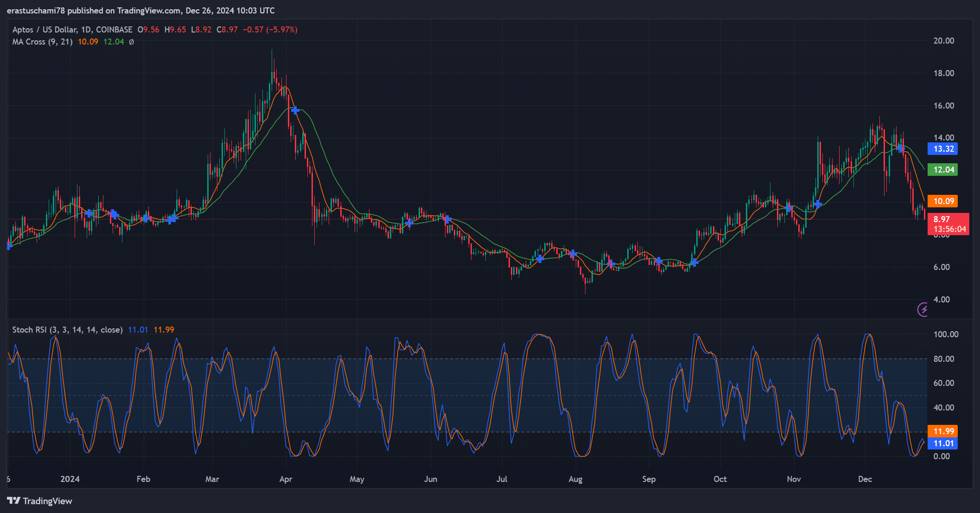This screenshot has width=980, height=513.
Task: Click the orange 10.09 MA price label
Action: [943, 201]
